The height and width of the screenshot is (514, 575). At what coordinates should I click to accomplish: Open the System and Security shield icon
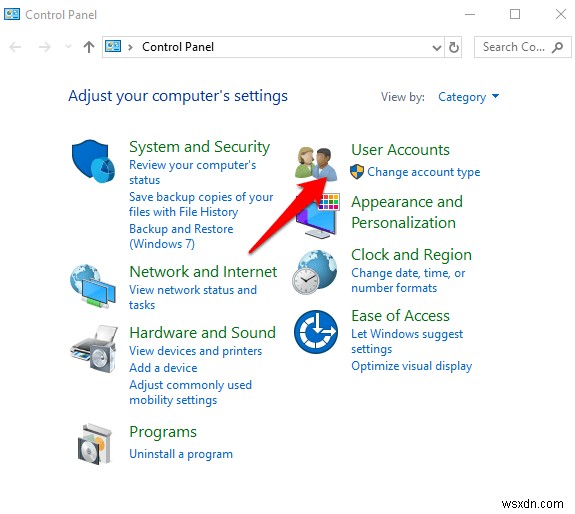93,161
